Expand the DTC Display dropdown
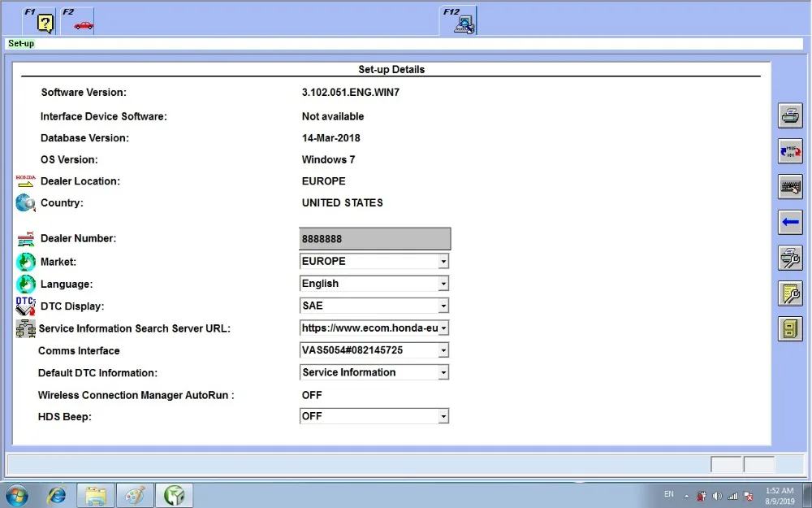Image resolution: width=812 pixels, height=508 pixels. click(x=443, y=306)
